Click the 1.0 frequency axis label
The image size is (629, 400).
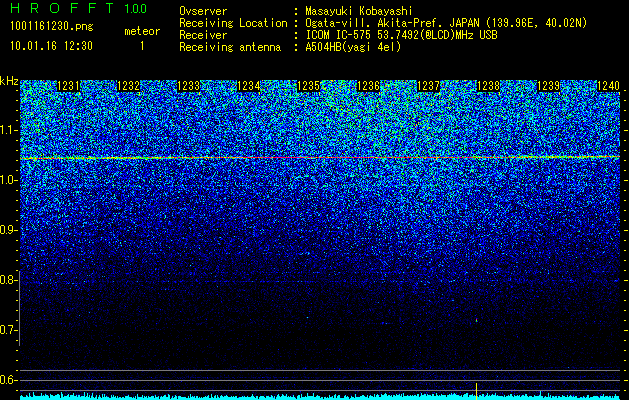(x=8, y=180)
